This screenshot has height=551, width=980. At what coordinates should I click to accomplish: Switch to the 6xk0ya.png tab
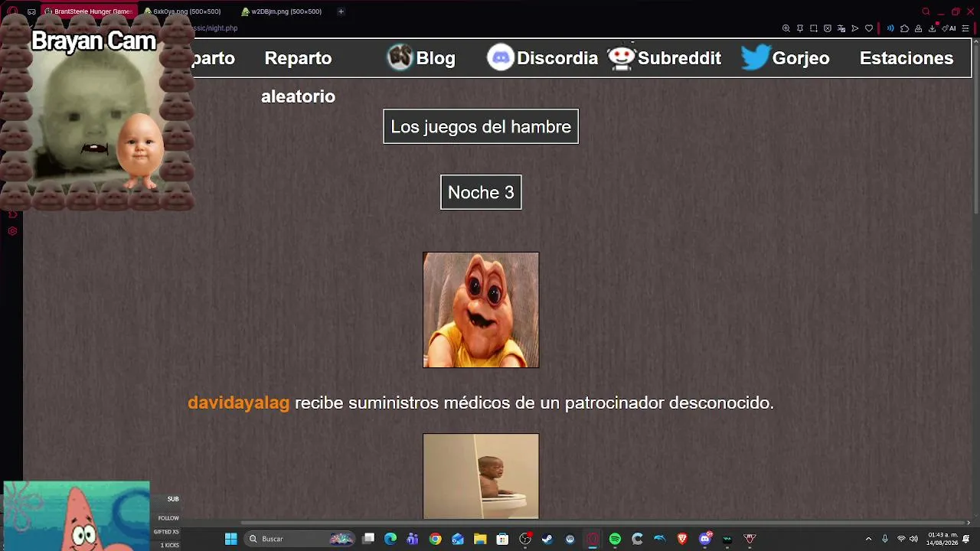[x=186, y=11]
